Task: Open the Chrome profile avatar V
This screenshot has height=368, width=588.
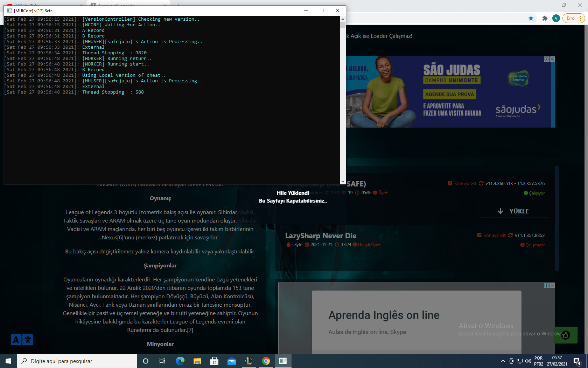Action: click(556, 18)
